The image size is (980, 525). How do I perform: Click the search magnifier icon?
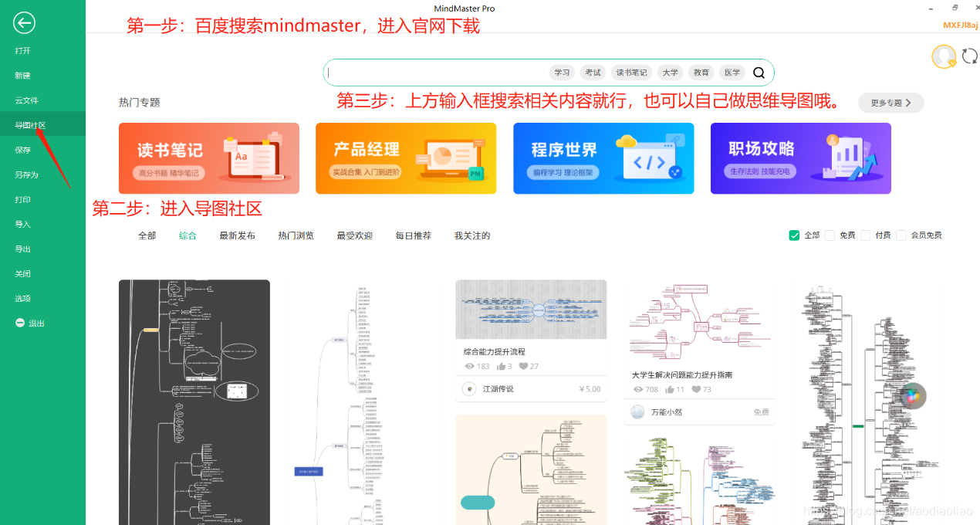click(x=759, y=72)
